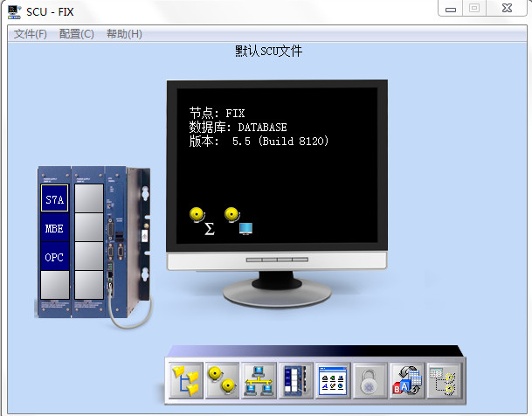The height and width of the screenshot is (416, 532).
Task: Open the task configuration window icon
Action: [x=333, y=381]
